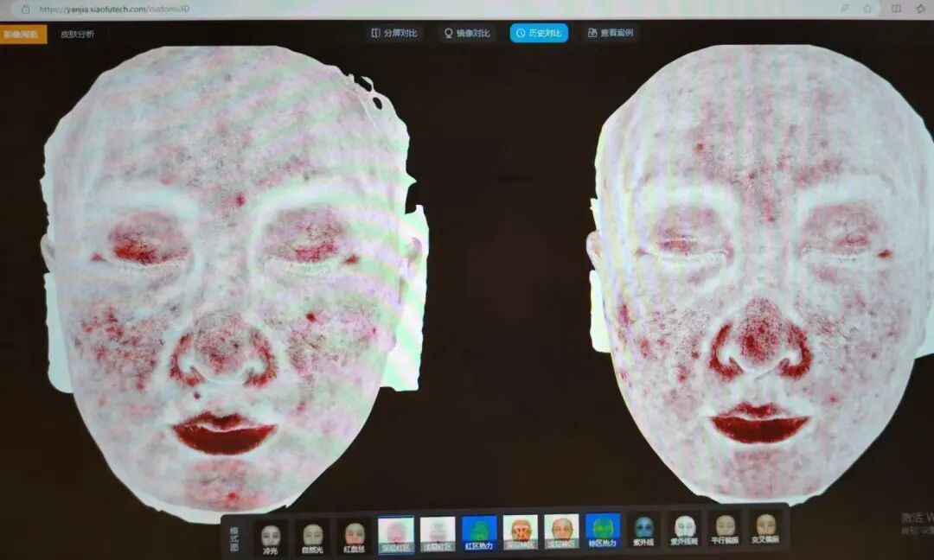Open 查看案例 view cases

(611, 33)
